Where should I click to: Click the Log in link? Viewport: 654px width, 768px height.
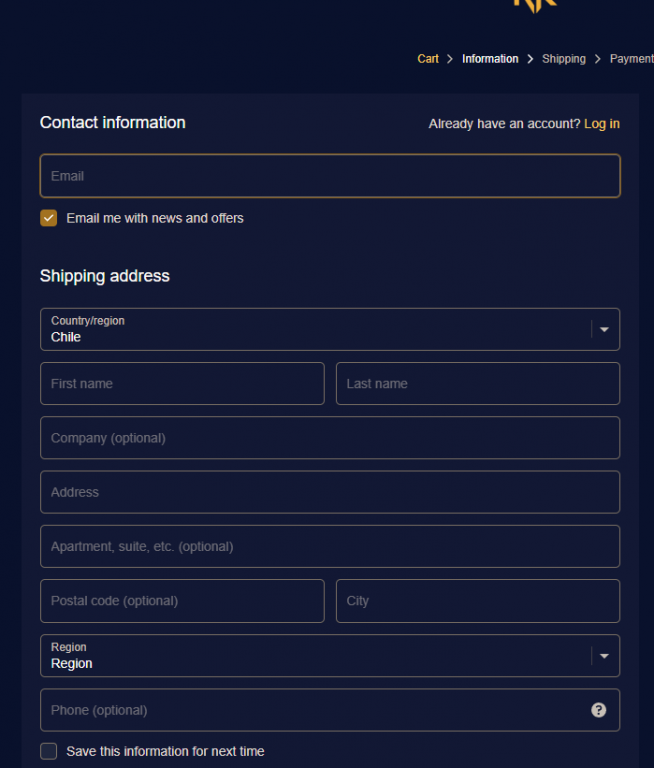tap(602, 124)
